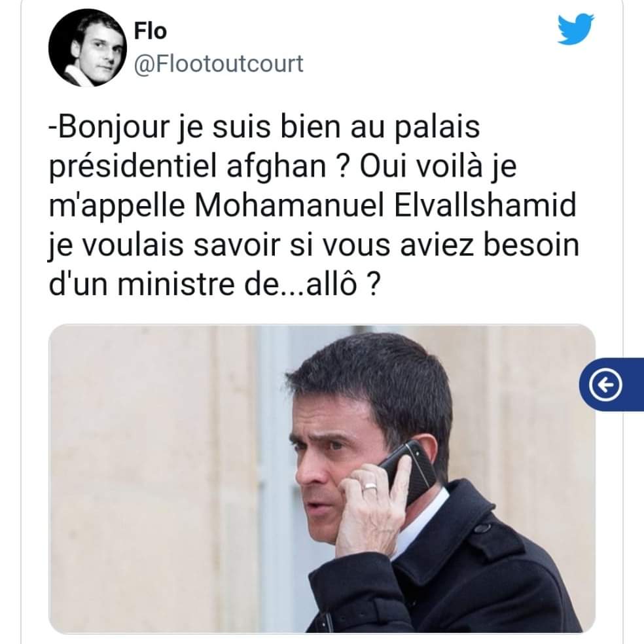
Task: Open the display name Flo
Action: [151, 31]
